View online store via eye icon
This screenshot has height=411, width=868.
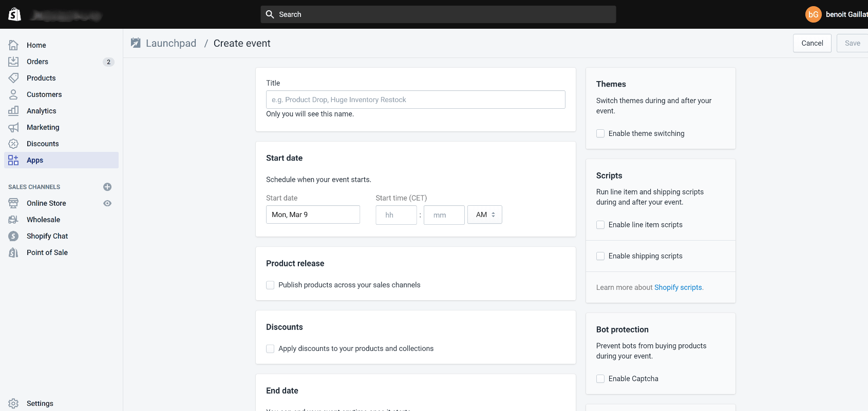point(107,203)
